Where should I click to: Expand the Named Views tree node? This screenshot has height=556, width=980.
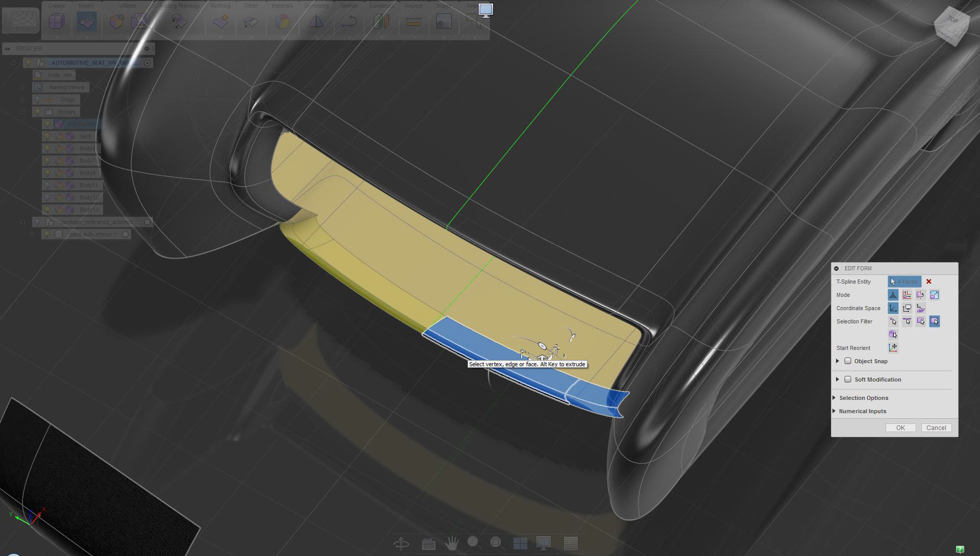coord(22,87)
